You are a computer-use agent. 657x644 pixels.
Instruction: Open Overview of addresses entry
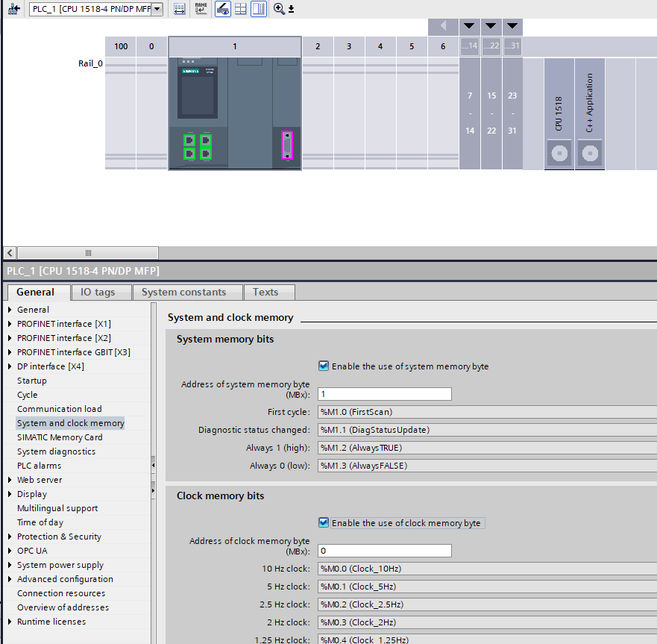pos(63,608)
